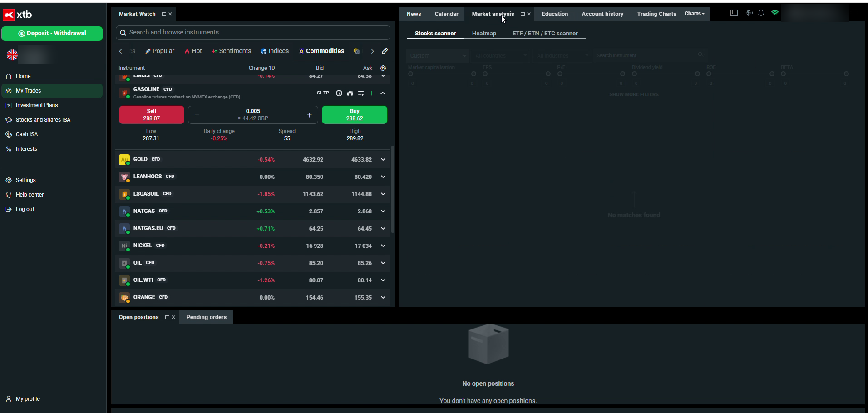This screenshot has height=413, width=868.
Task: Select the Sentiments category tab
Action: click(232, 51)
